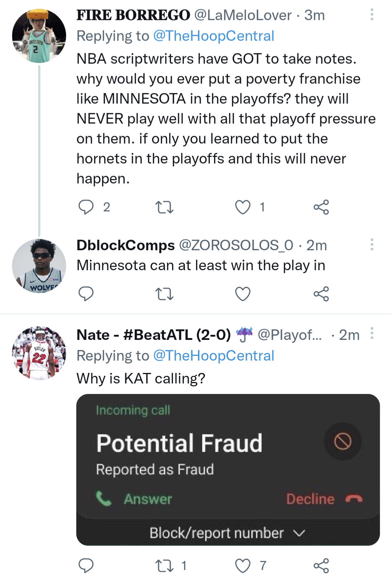View FIRE BORREGO profile picture
Screen dimensions: 392x585
39,36
